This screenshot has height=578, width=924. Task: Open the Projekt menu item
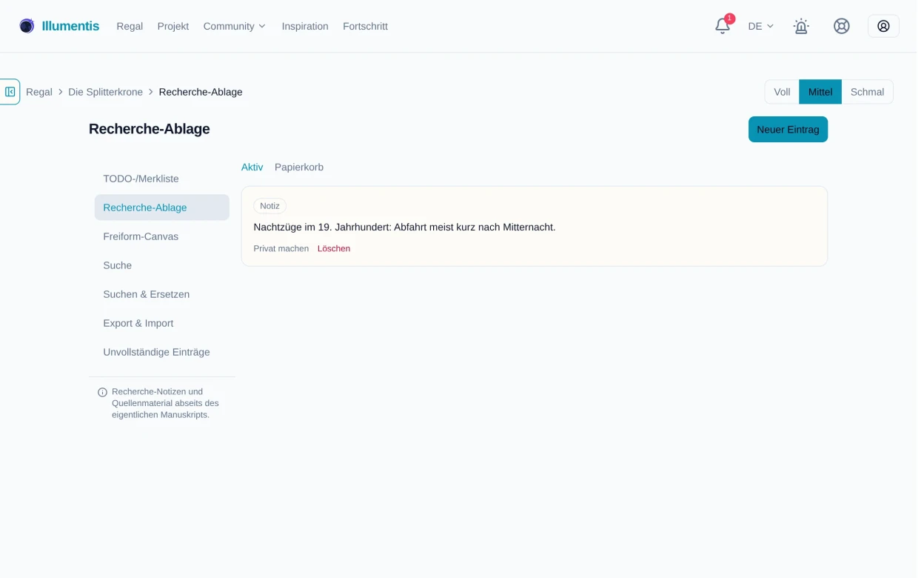(x=175, y=26)
